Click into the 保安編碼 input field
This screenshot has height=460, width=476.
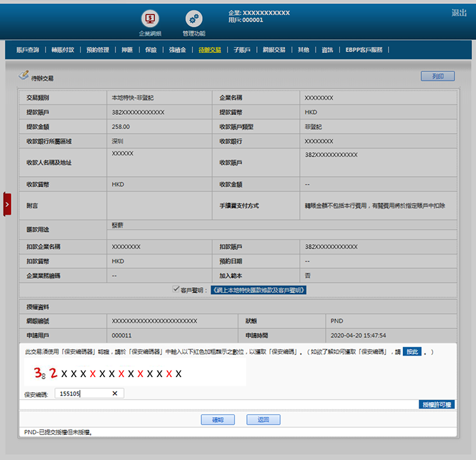pos(82,393)
